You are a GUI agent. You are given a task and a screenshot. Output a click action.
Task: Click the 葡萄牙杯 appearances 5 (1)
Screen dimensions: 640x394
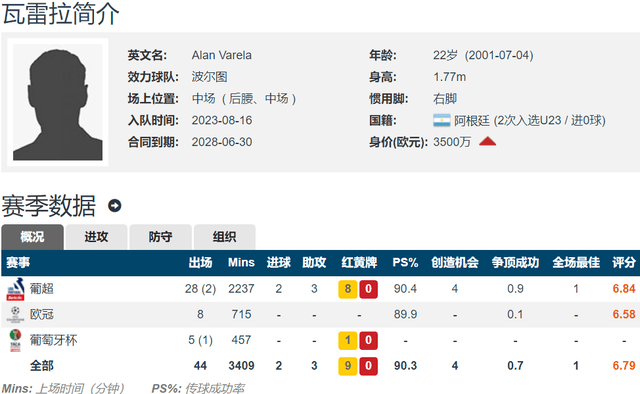point(200,340)
